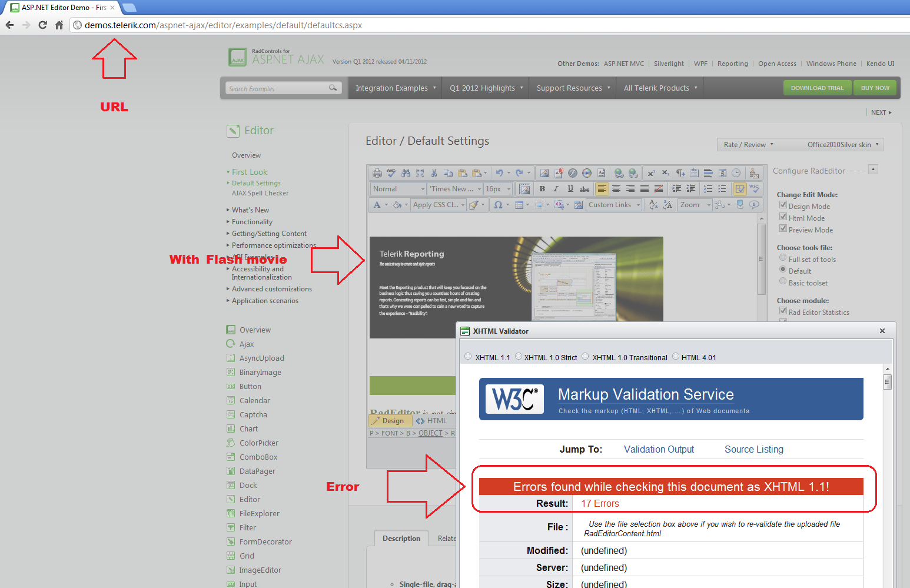Image resolution: width=910 pixels, height=588 pixels.
Task: Select HTML 4.01 radio button
Action: [x=676, y=356]
